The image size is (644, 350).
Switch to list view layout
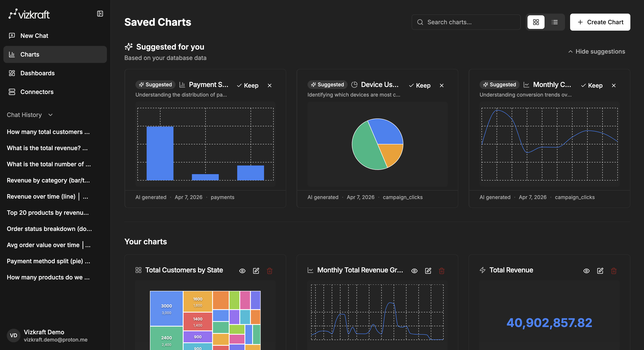555,22
